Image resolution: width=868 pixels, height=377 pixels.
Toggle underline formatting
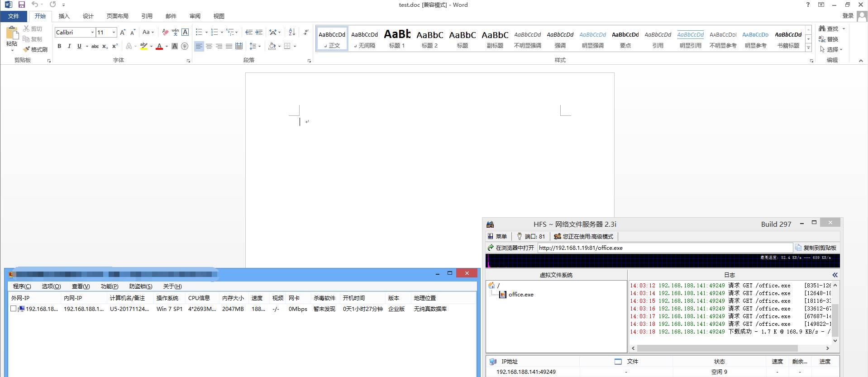(79, 46)
